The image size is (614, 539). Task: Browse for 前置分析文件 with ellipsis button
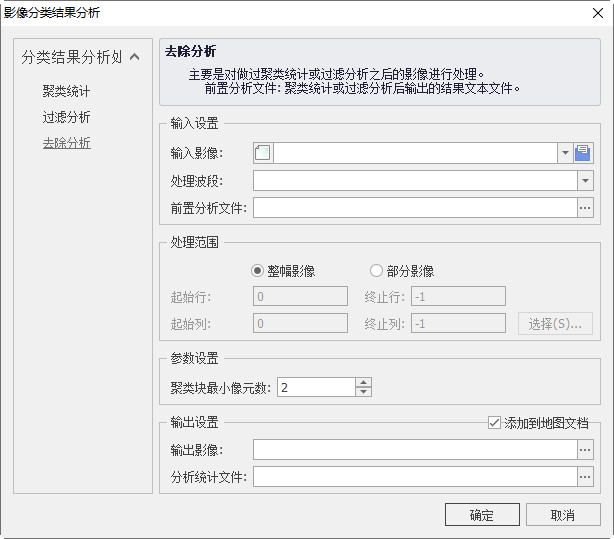[585, 208]
